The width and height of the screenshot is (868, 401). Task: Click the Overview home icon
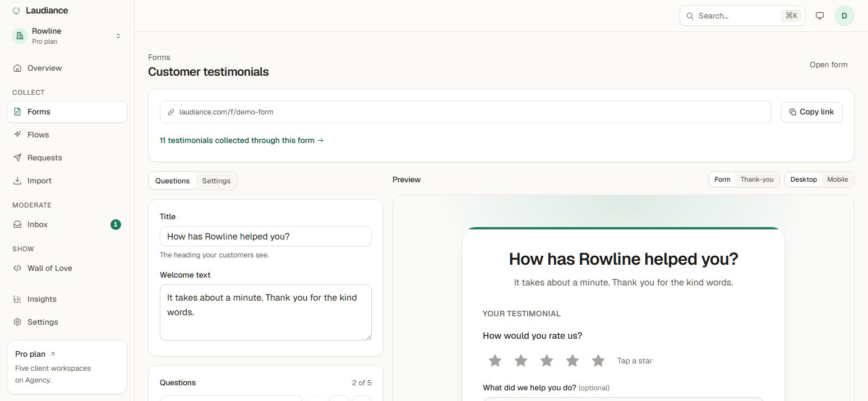coord(17,68)
